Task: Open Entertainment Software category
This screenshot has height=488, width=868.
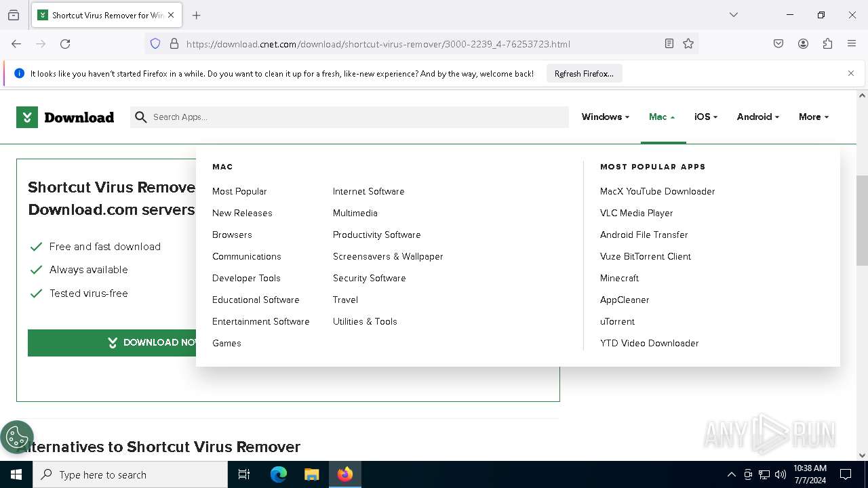Action: (260, 321)
